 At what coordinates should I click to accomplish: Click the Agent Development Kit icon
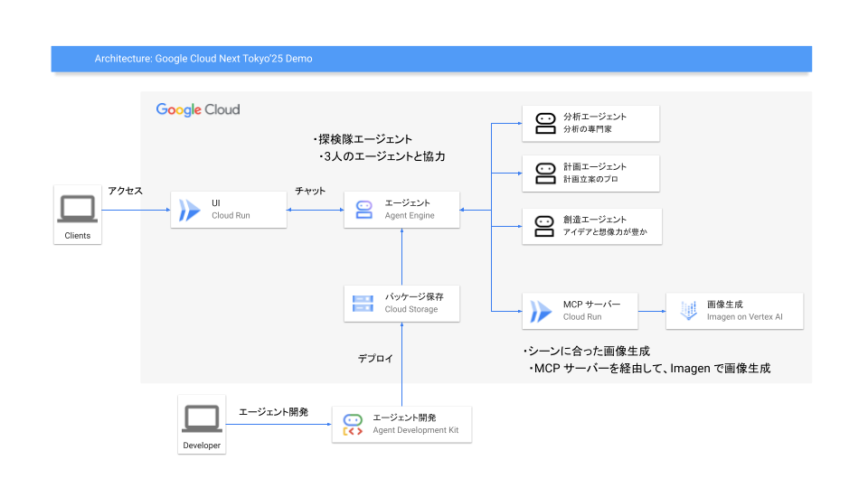pyautogui.click(x=353, y=425)
